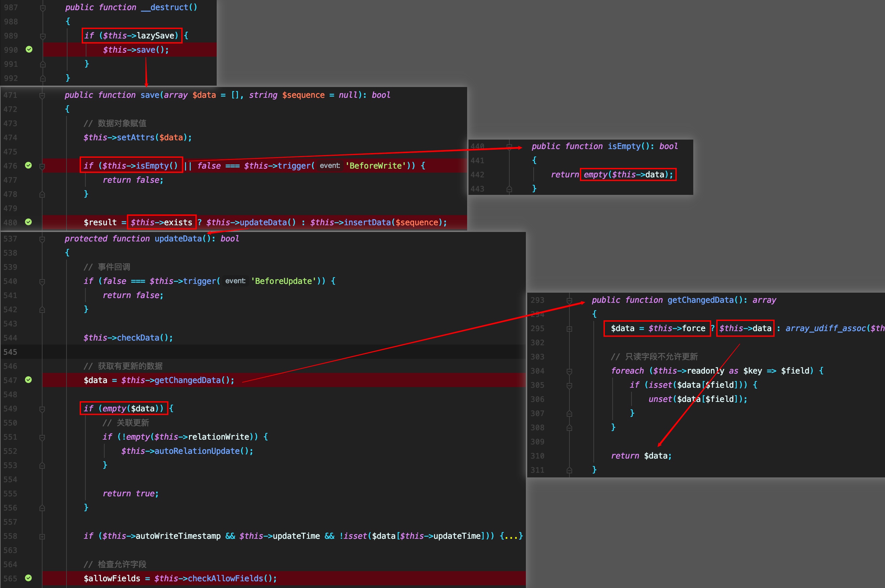885x588 pixels.
Task: Expand folded code at line 295 gutter
Action: tap(569, 329)
